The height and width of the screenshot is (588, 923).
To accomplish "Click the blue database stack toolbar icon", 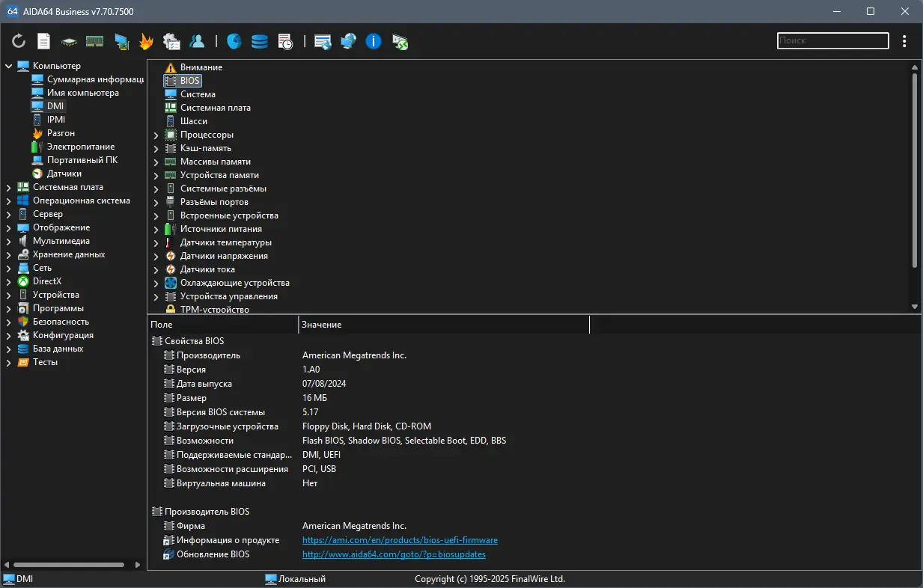I will click(260, 41).
